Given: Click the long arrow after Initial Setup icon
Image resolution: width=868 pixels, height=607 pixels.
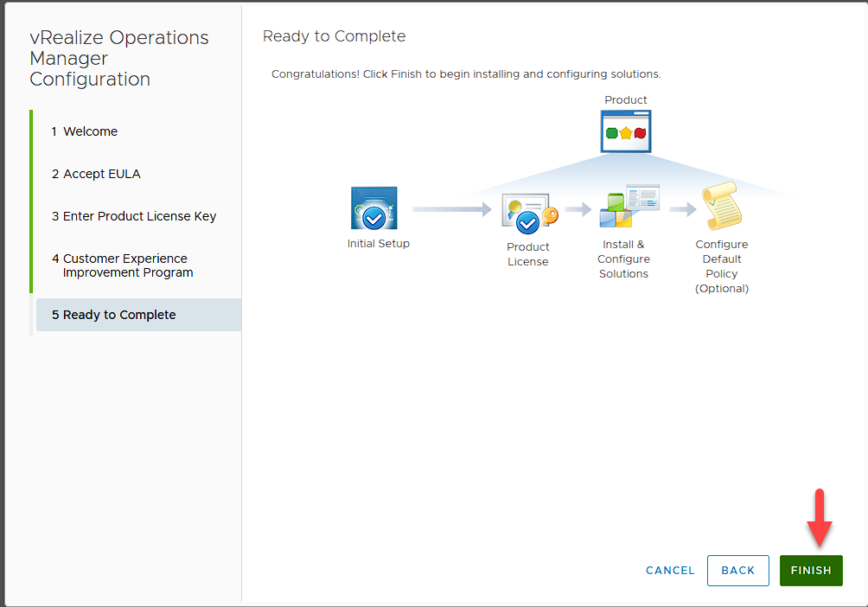Looking at the screenshot, I should pyautogui.click(x=451, y=209).
